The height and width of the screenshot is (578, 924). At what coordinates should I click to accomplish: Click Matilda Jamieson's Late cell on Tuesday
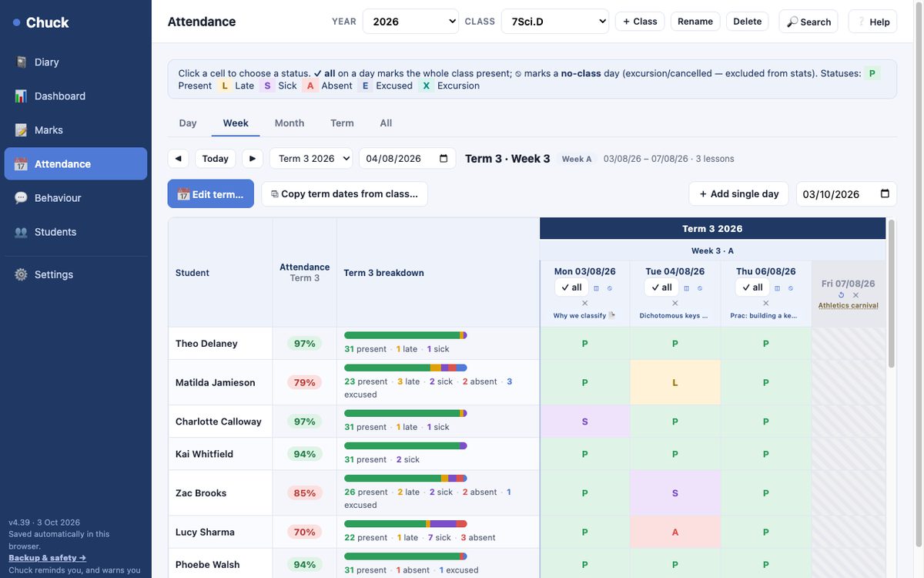tap(675, 382)
